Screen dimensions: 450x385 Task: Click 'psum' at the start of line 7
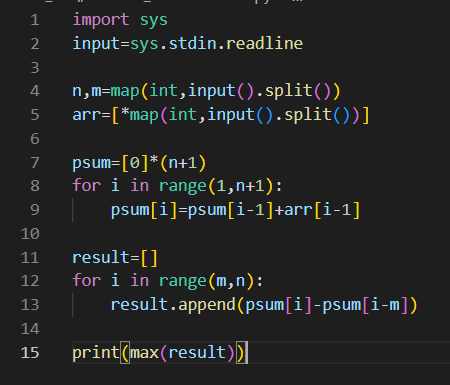(92, 163)
